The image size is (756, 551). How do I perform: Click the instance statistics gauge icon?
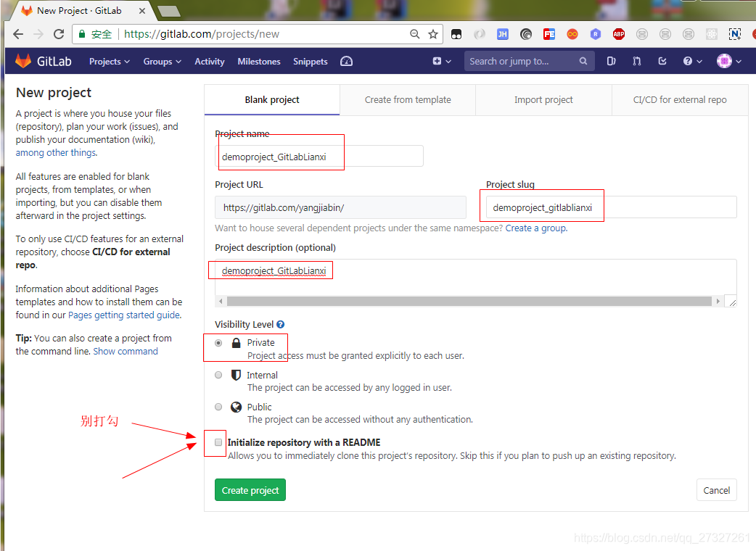346,61
